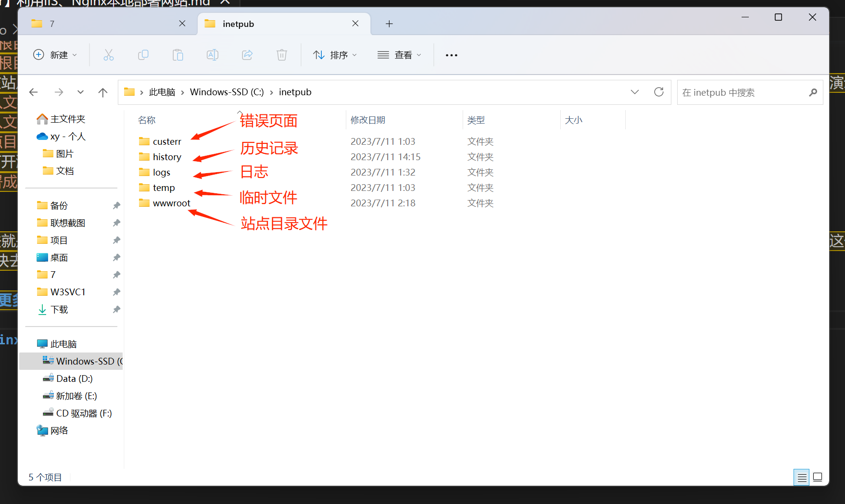Click the Copy icon in toolbar
The image size is (845, 504).
coord(143,55)
